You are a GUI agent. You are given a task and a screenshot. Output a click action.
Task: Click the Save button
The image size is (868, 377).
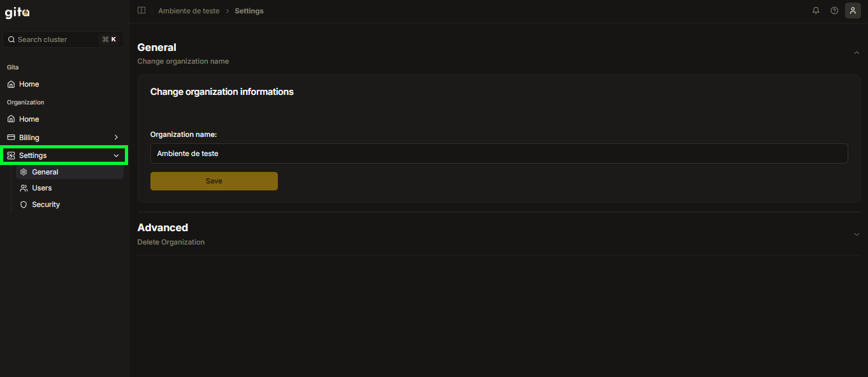click(x=214, y=181)
